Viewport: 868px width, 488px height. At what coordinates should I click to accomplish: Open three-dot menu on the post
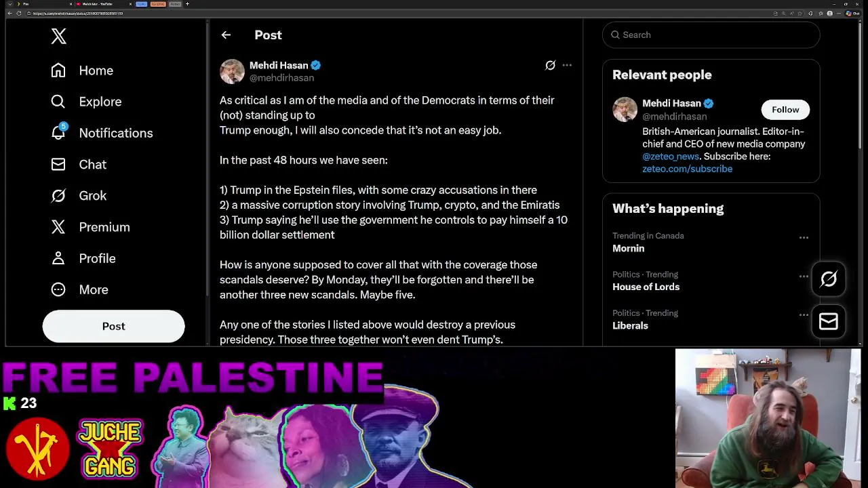tap(567, 65)
